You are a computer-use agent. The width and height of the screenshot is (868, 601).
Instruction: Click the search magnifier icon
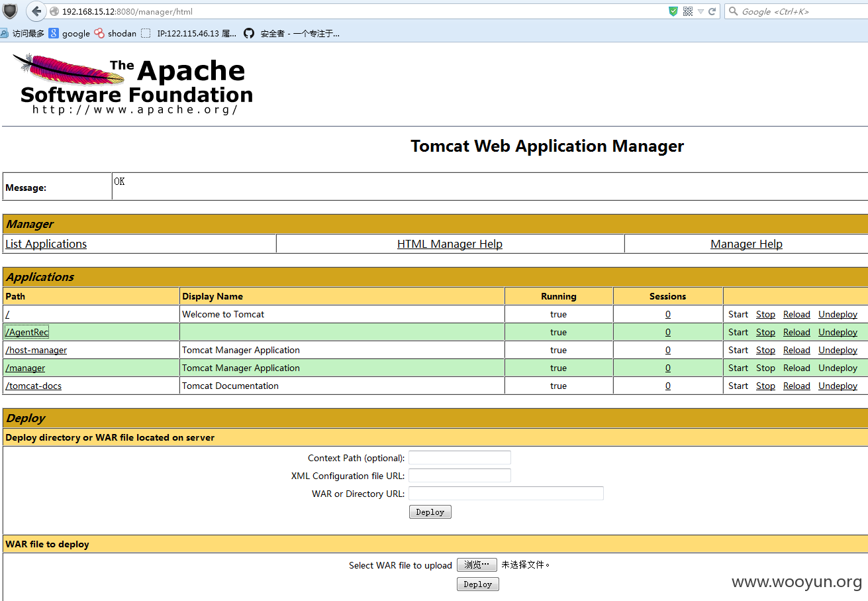[733, 11]
